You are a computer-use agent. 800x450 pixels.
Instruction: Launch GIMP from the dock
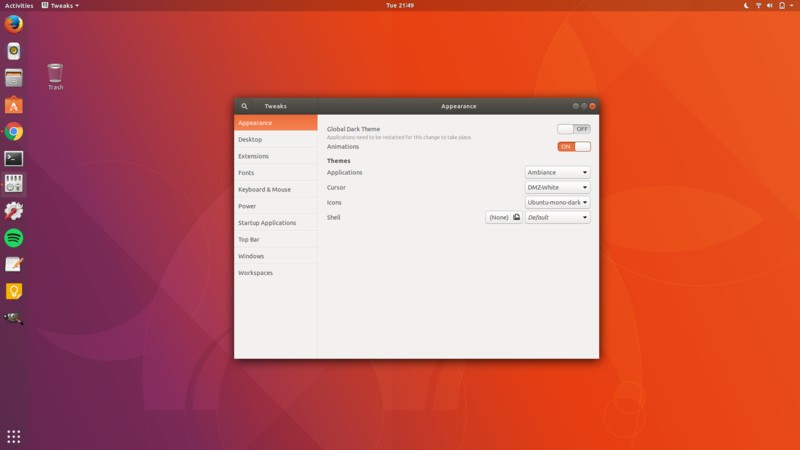click(14, 318)
